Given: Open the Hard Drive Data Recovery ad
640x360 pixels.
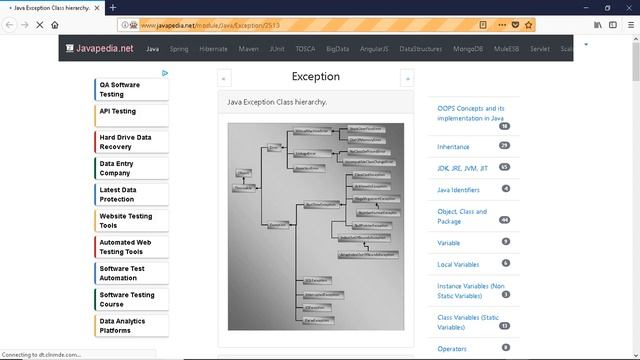Looking at the screenshot, I should click(x=131, y=142).
